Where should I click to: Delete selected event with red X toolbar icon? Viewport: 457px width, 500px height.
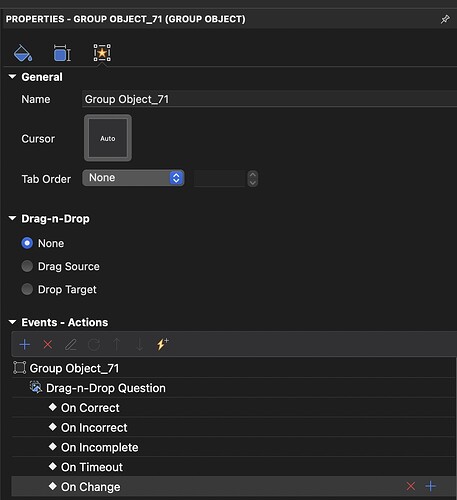(x=48, y=344)
